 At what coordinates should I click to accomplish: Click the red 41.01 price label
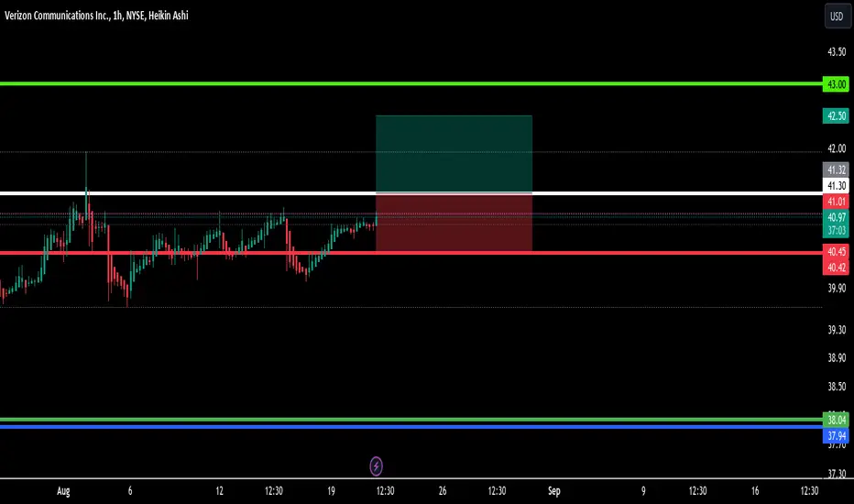point(836,202)
